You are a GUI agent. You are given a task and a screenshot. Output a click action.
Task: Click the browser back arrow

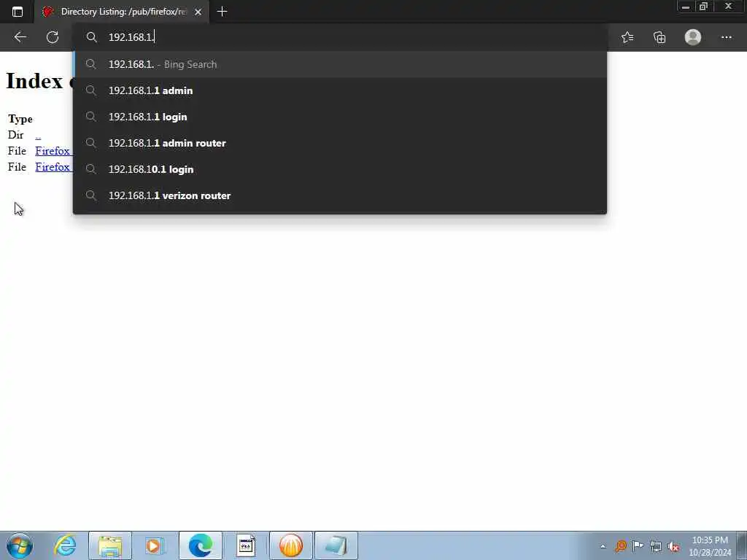pos(20,37)
